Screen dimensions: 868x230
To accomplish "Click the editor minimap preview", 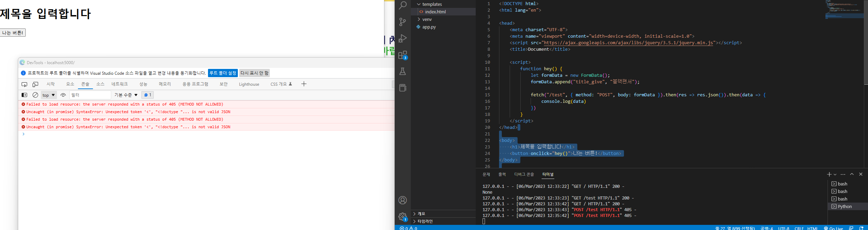I will (x=844, y=10).
